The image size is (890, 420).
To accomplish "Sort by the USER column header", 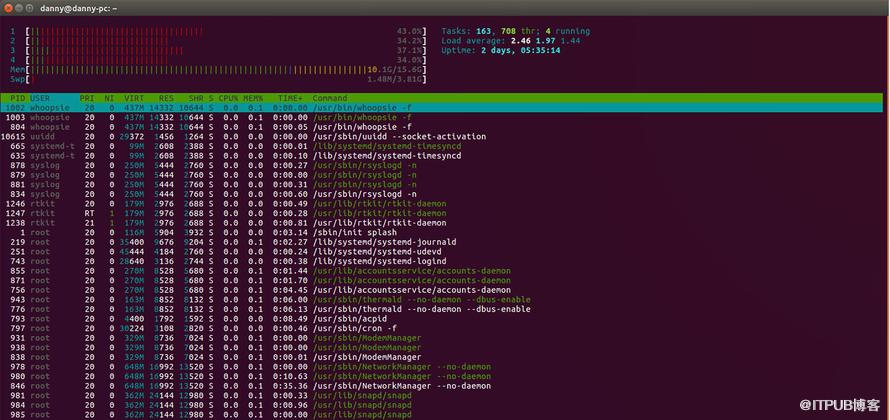I will click(40, 98).
